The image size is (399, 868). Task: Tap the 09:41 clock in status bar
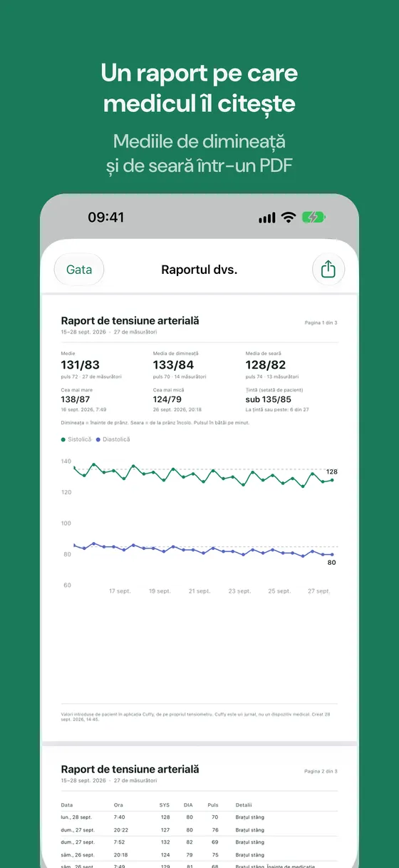pyautogui.click(x=105, y=218)
